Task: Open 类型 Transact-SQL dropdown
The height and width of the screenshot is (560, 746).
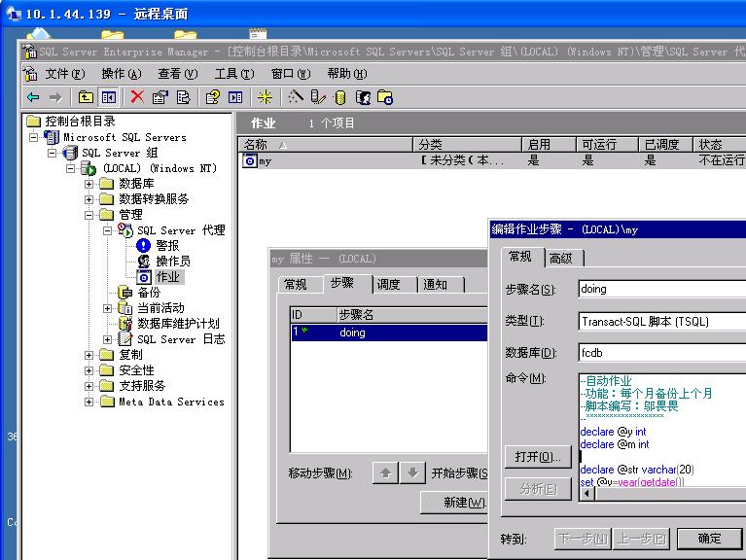Action: (662, 322)
